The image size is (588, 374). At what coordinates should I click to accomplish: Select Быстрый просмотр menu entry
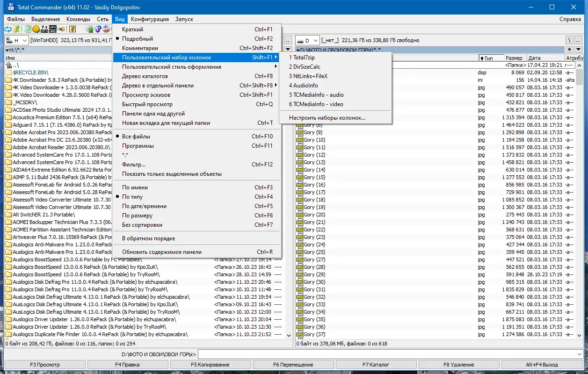pyautogui.click(x=197, y=104)
